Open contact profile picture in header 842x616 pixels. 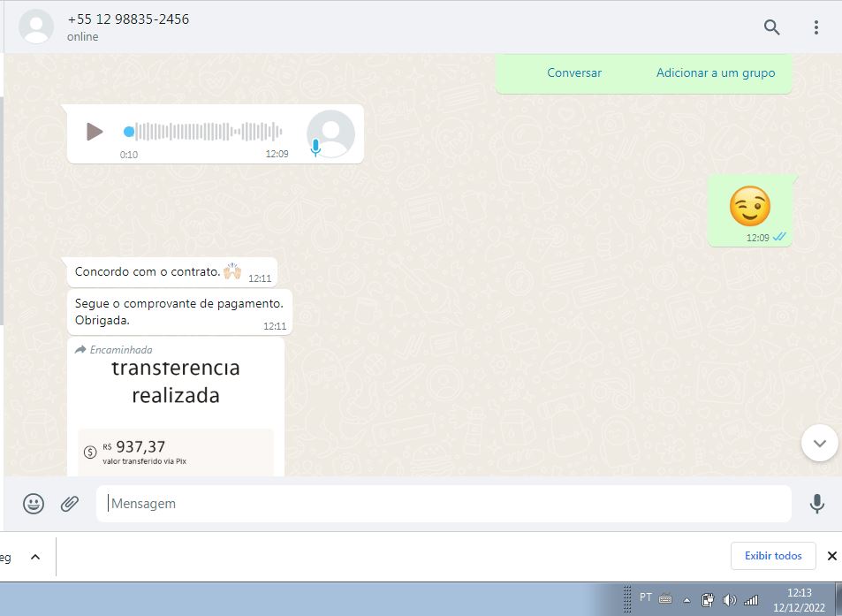pyautogui.click(x=36, y=27)
